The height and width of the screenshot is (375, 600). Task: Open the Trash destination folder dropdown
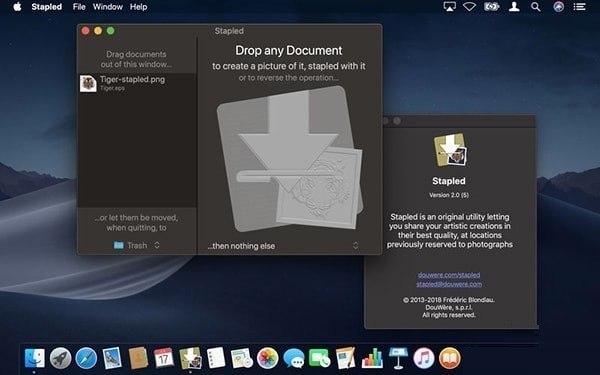[x=137, y=245]
